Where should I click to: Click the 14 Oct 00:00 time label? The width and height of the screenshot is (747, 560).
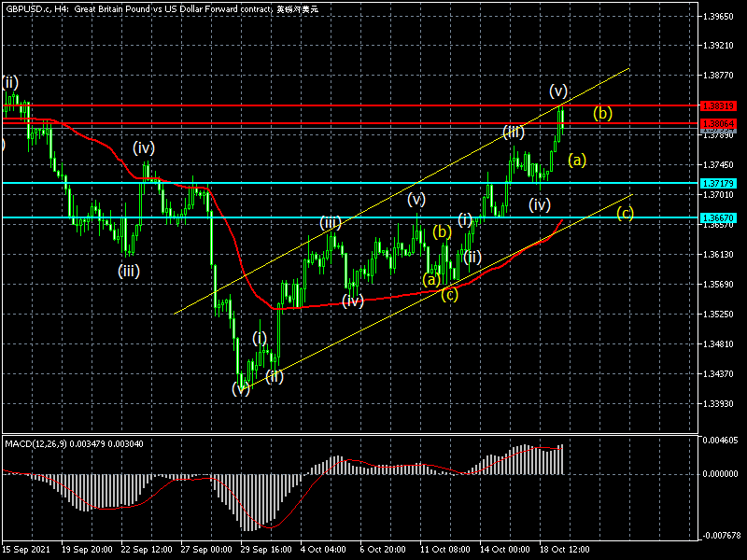click(505, 550)
